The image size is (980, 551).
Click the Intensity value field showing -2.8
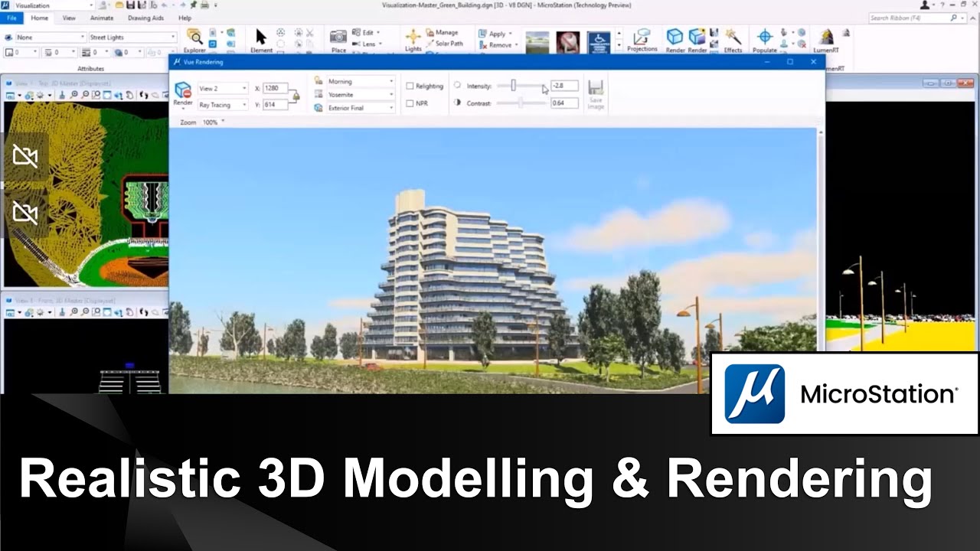click(x=564, y=86)
